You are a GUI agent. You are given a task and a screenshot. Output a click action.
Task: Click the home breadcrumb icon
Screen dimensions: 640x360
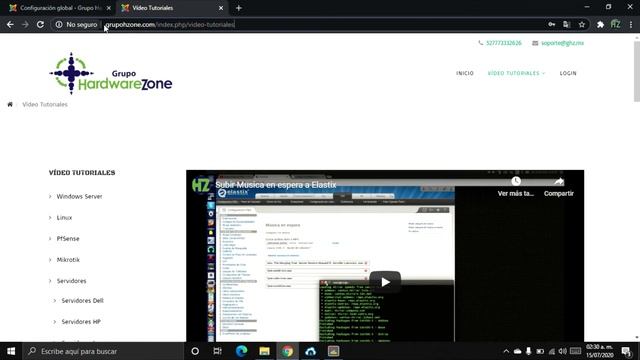coord(10,104)
